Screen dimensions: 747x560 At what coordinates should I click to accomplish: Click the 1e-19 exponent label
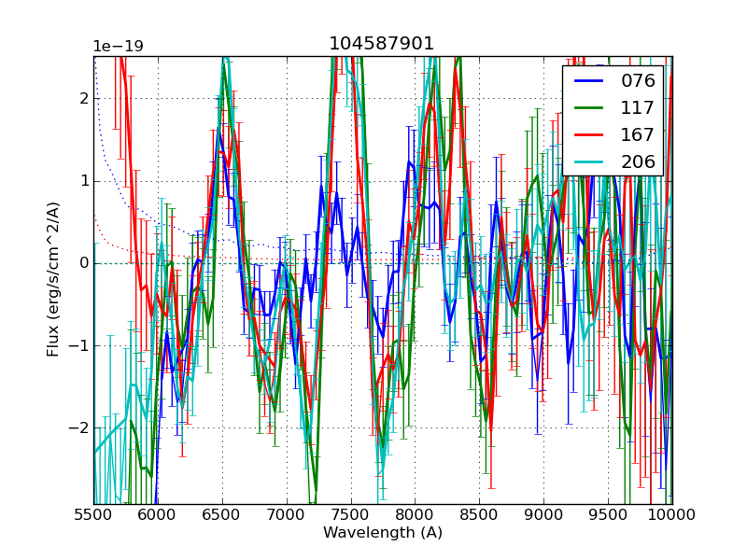pyautogui.click(x=118, y=47)
